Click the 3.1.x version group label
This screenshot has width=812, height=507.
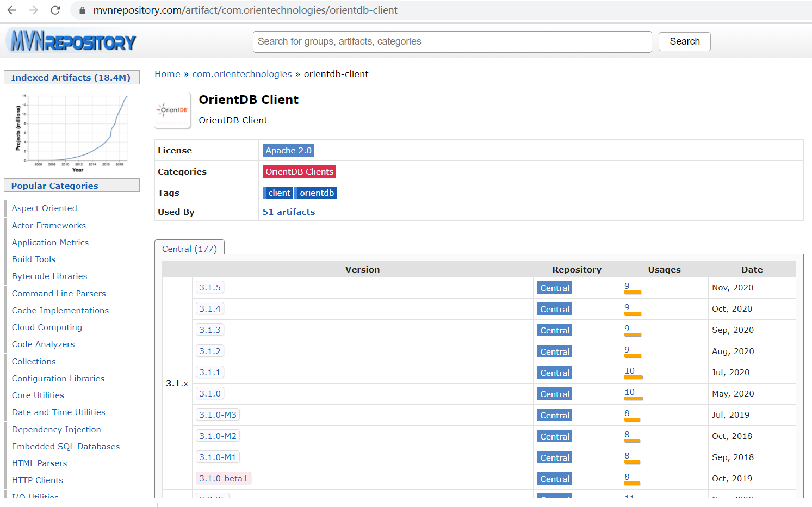pos(177,383)
